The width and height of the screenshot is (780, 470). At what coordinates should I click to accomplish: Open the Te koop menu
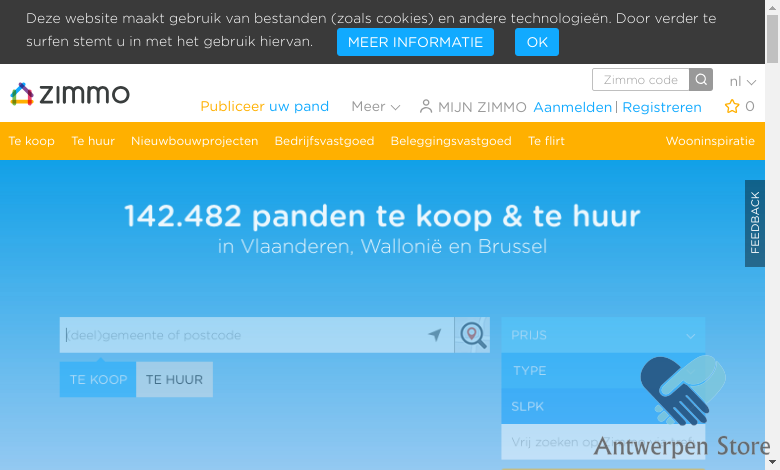pos(31,141)
